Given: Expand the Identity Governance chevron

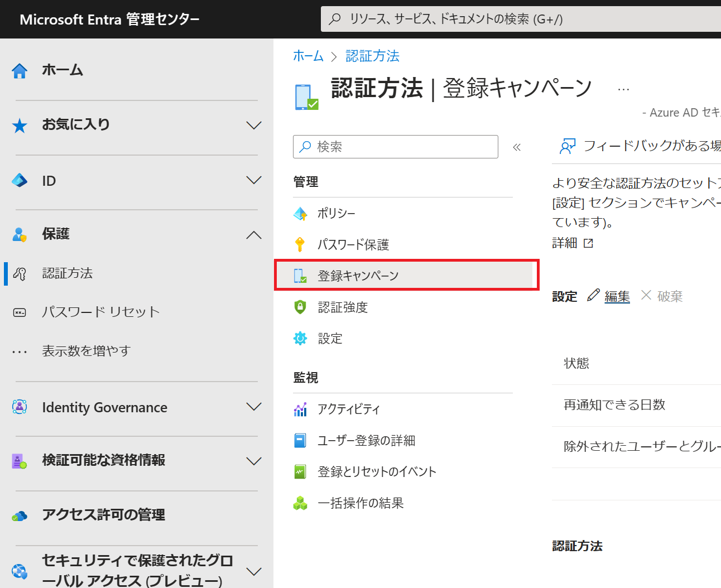Looking at the screenshot, I should [254, 407].
